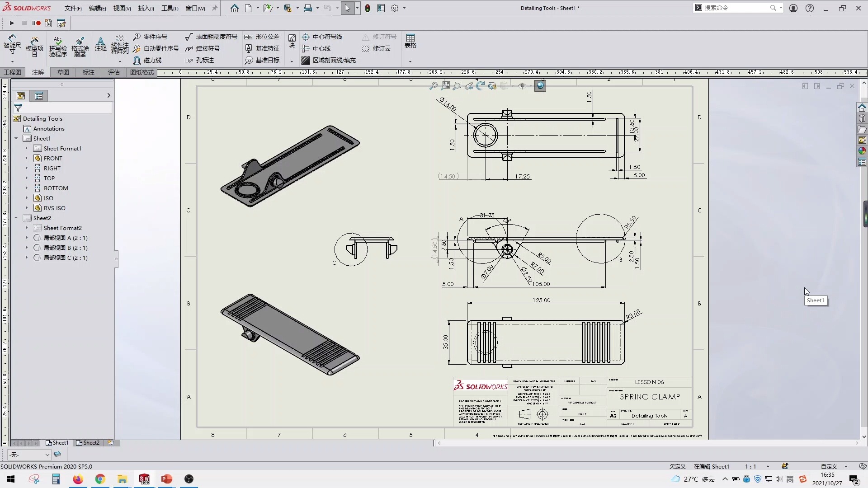Switch to the 标注 CommandManager tab
868x488 pixels.
point(88,72)
